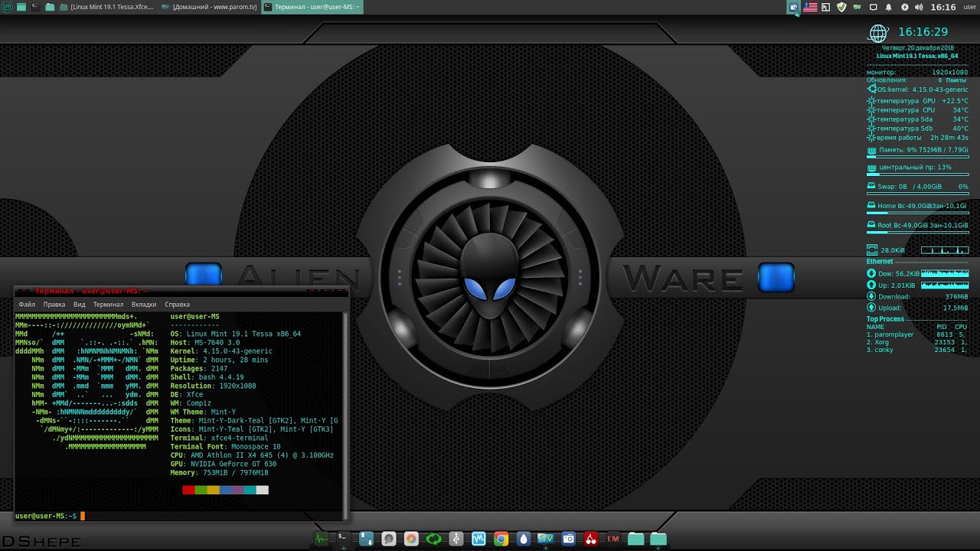Click the red swatch in neofetch palette
Image resolution: width=980 pixels, height=551 pixels.
click(188, 490)
